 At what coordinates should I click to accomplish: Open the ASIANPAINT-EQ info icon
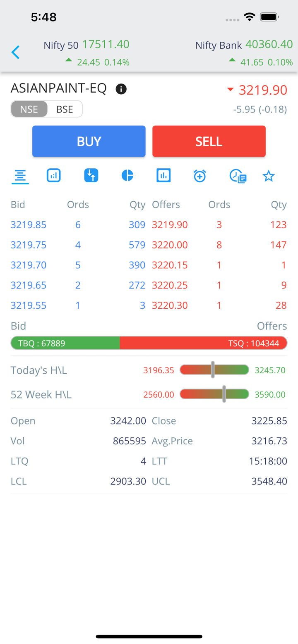tap(121, 89)
